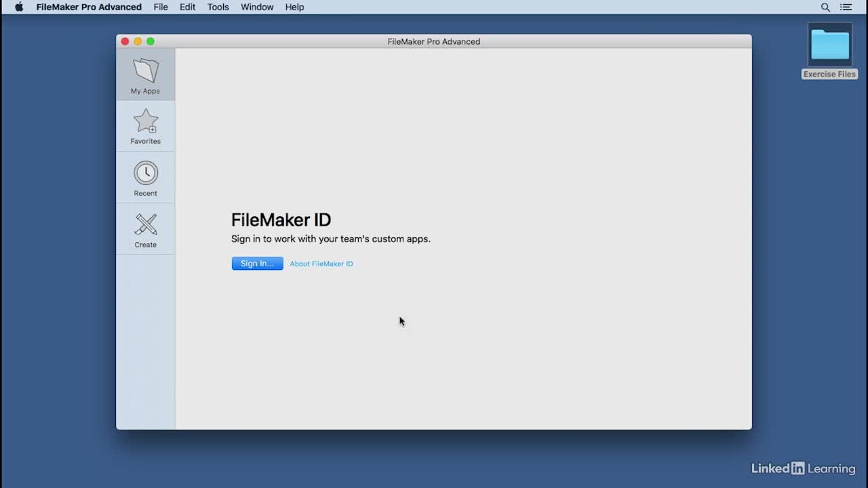Click the FileMaker ID heading text
Image resolution: width=868 pixels, height=488 pixels.
pyautogui.click(x=281, y=220)
